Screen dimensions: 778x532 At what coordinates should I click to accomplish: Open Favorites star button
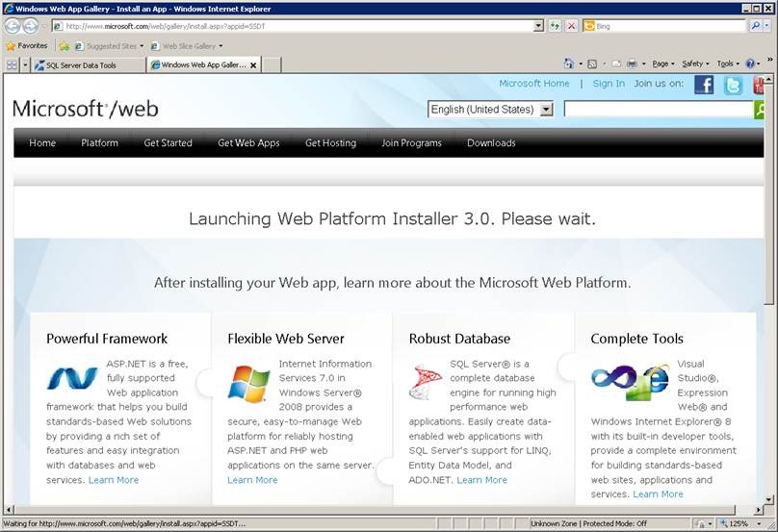27,45
